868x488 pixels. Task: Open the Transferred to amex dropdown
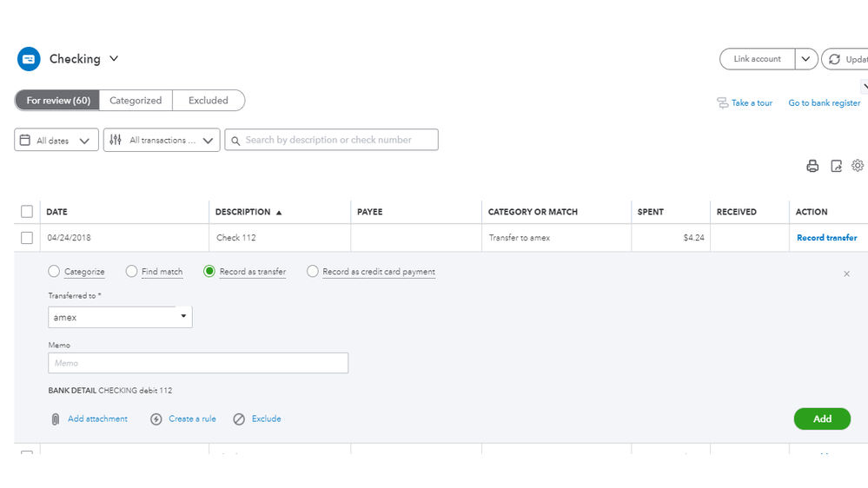point(120,318)
